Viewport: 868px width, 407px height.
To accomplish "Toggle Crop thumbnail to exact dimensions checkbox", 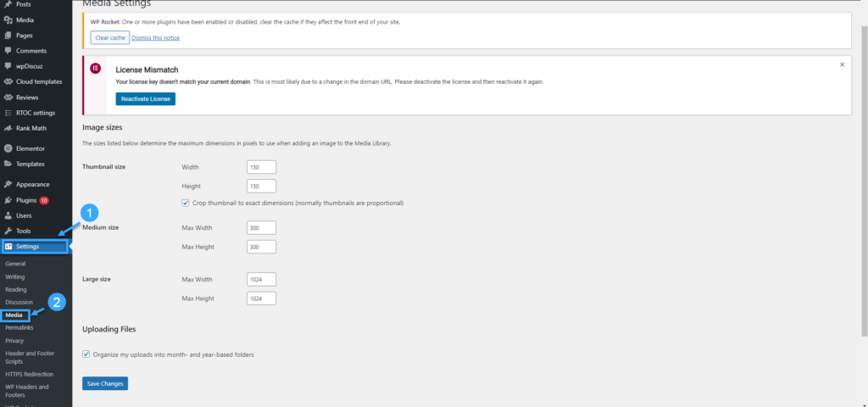I will click(x=186, y=203).
